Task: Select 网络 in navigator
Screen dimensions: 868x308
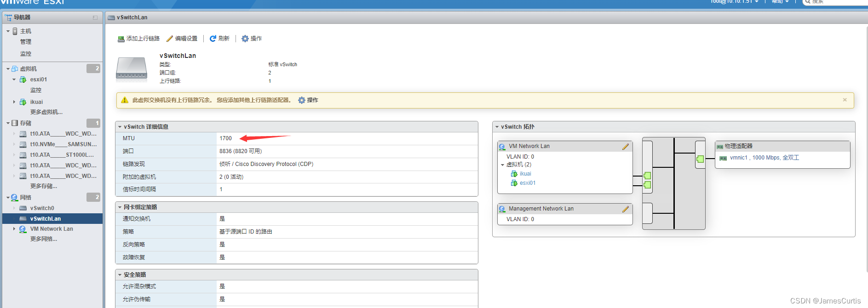Action: (x=26, y=198)
